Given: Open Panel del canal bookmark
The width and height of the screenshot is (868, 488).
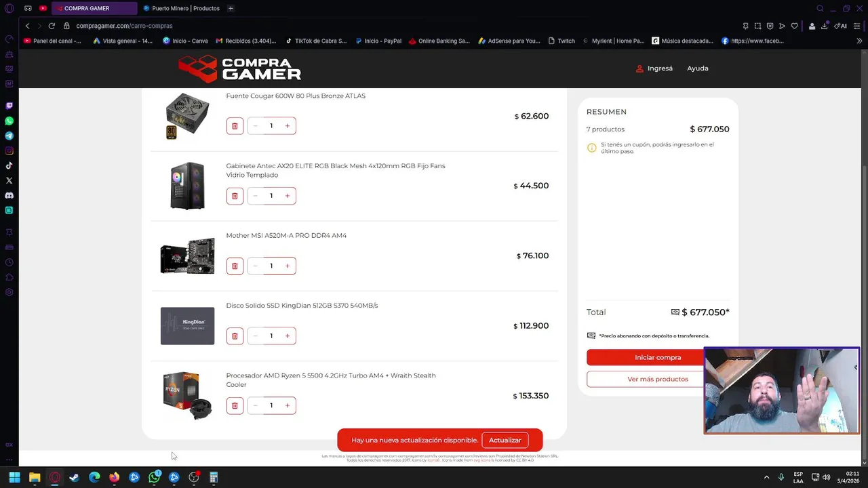Looking at the screenshot, I should coord(52,41).
